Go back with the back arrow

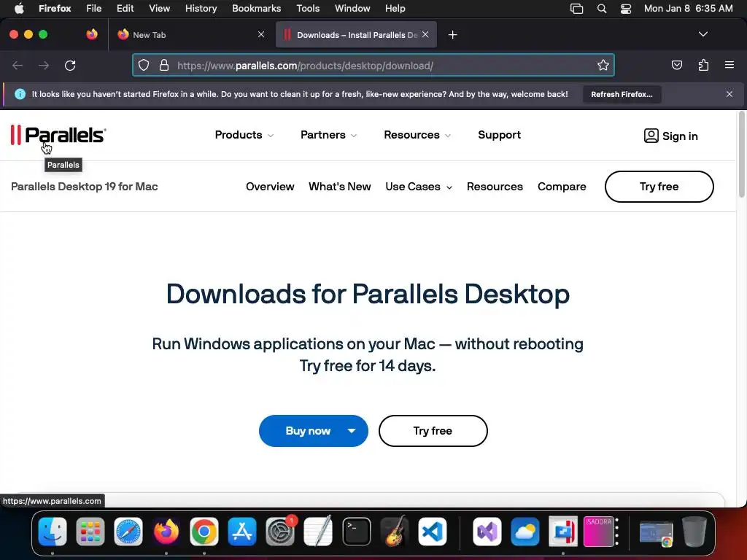(x=18, y=65)
